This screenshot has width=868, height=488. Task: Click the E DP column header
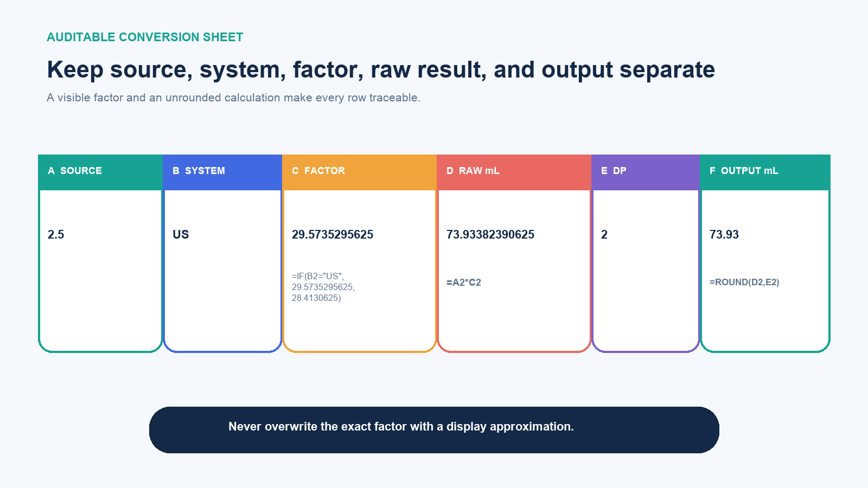coord(646,172)
